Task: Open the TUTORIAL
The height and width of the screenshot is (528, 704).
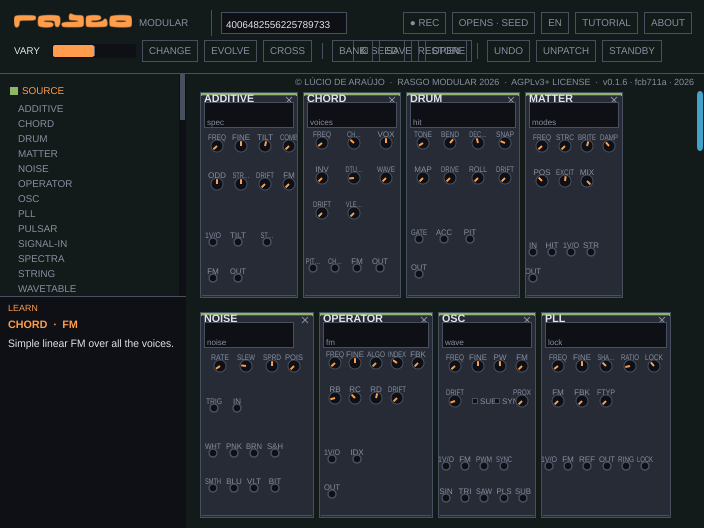Action: point(606,23)
